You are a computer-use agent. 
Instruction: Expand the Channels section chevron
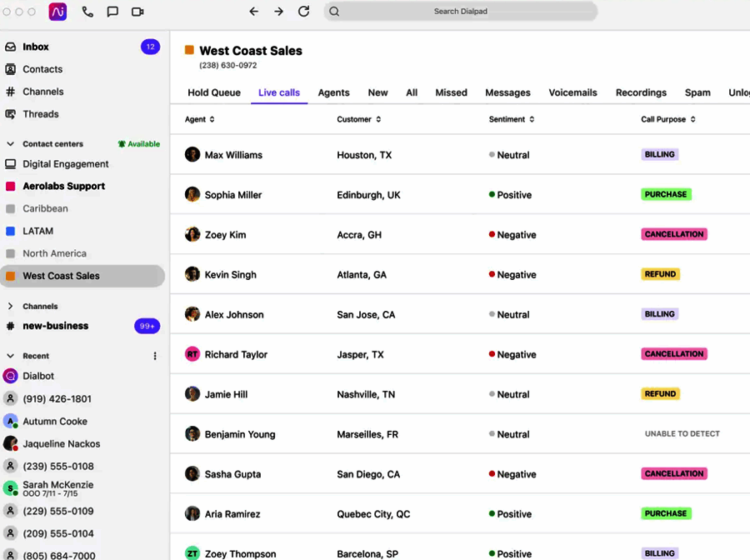pyautogui.click(x=10, y=307)
